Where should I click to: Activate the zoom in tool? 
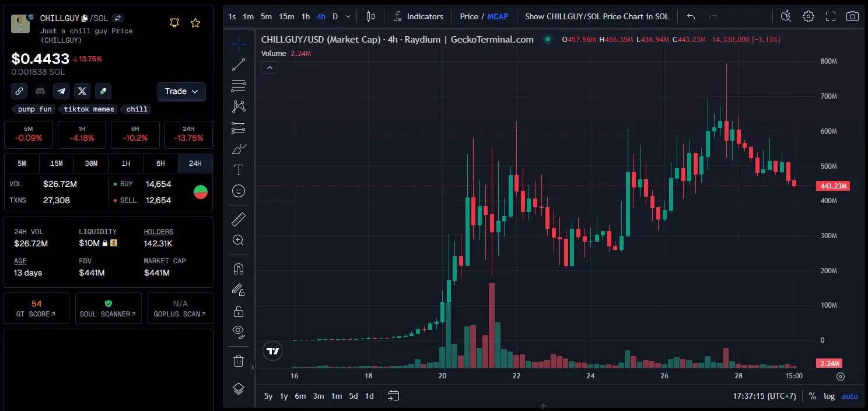239,241
